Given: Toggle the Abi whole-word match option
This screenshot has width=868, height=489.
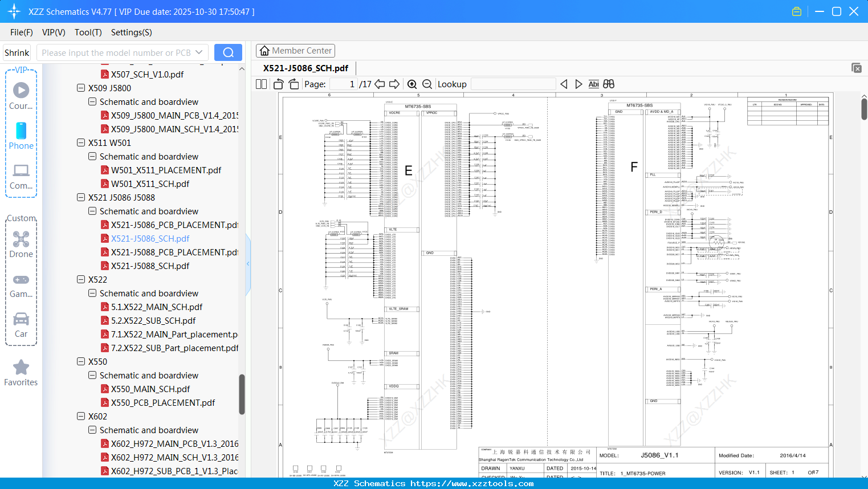Looking at the screenshot, I should point(593,84).
